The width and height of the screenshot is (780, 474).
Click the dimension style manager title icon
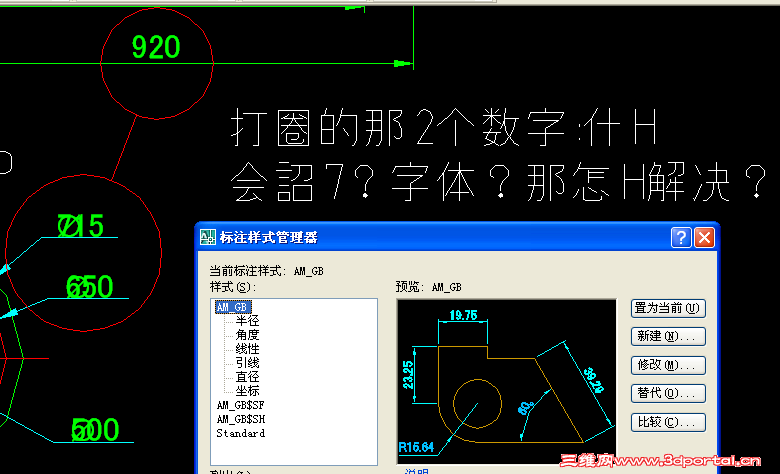tap(207, 237)
